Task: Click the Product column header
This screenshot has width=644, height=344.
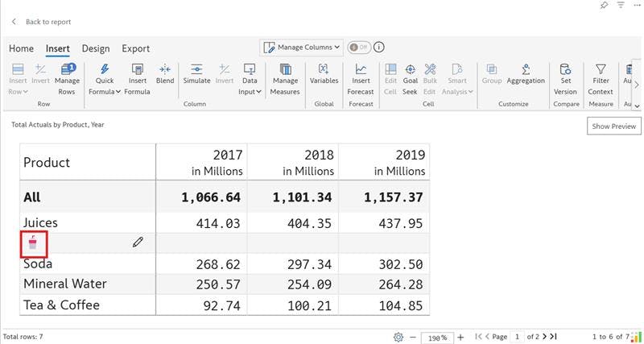Action: 88,162
